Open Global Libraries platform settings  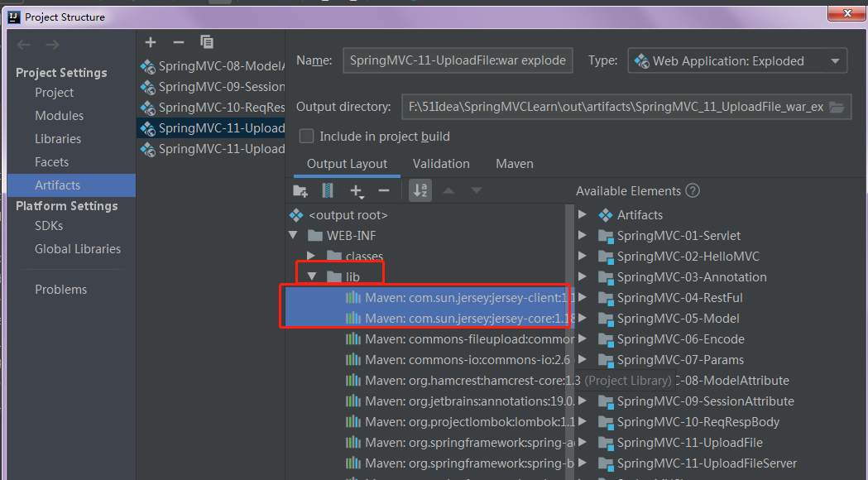78,249
